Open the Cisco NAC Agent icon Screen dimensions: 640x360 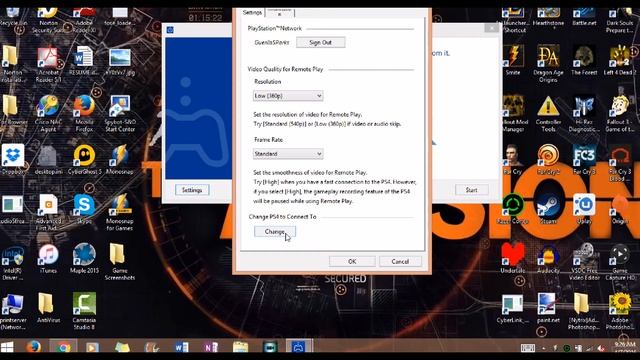[x=48, y=113]
